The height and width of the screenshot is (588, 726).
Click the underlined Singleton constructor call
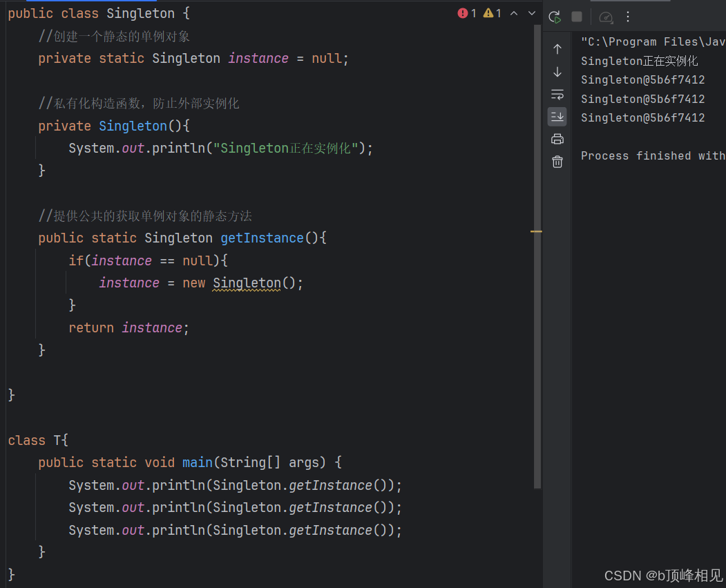[x=247, y=283]
